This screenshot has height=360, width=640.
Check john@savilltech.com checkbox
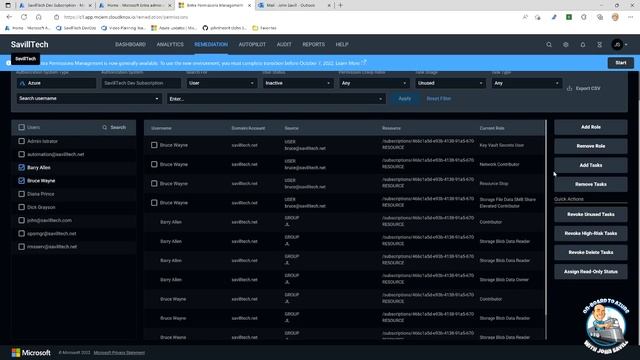[x=22, y=220]
